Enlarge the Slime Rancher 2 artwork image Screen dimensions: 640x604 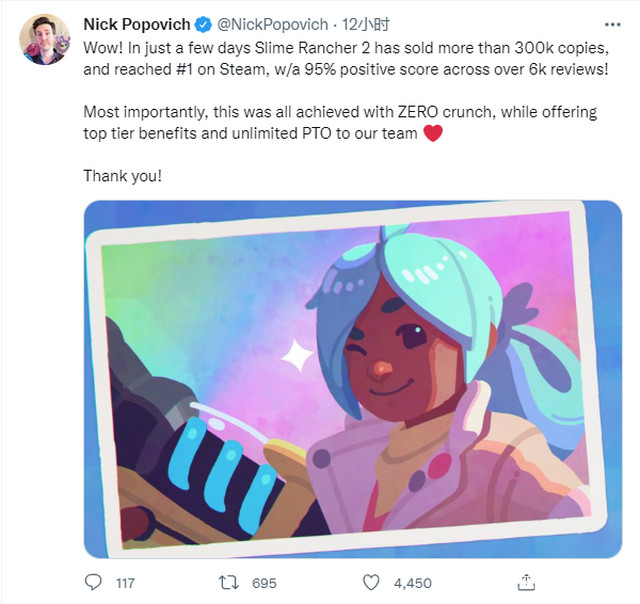point(351,380)
